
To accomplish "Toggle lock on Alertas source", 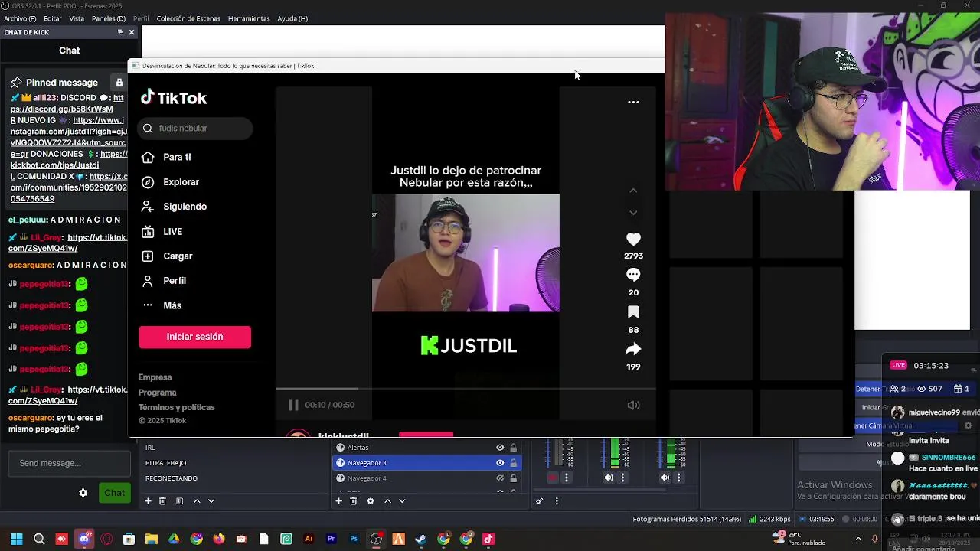I will tap(513, 448).
